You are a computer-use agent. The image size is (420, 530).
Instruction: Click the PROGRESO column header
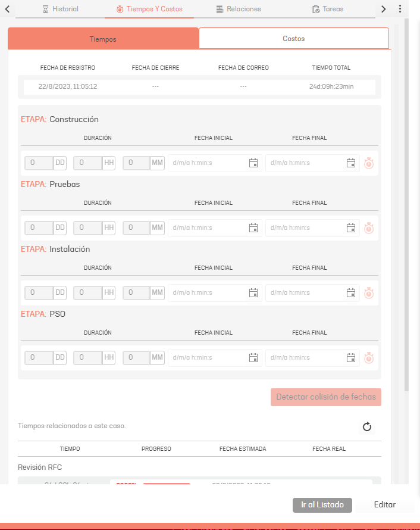pyautogui.click(x=156, y=449)
